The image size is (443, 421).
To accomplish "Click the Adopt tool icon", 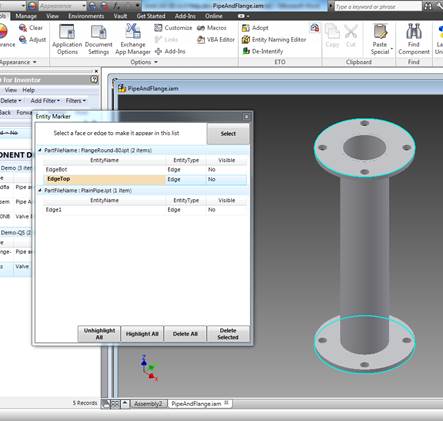I will click(246, 28).
